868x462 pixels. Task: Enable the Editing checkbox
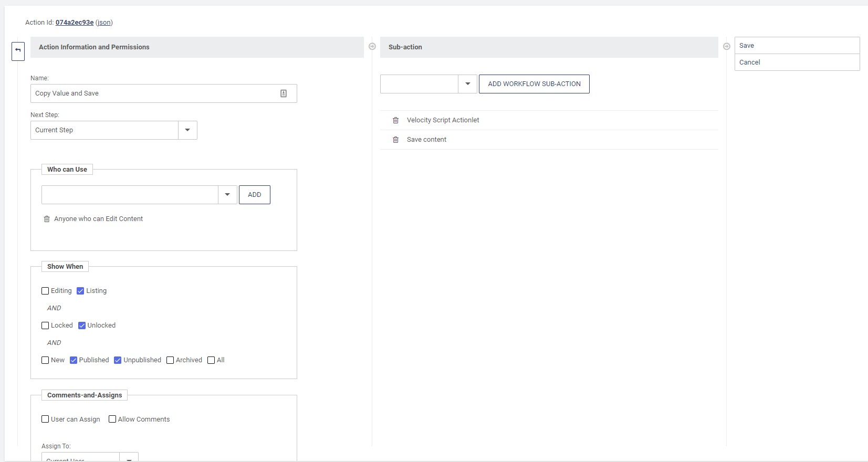coord(45,291)
